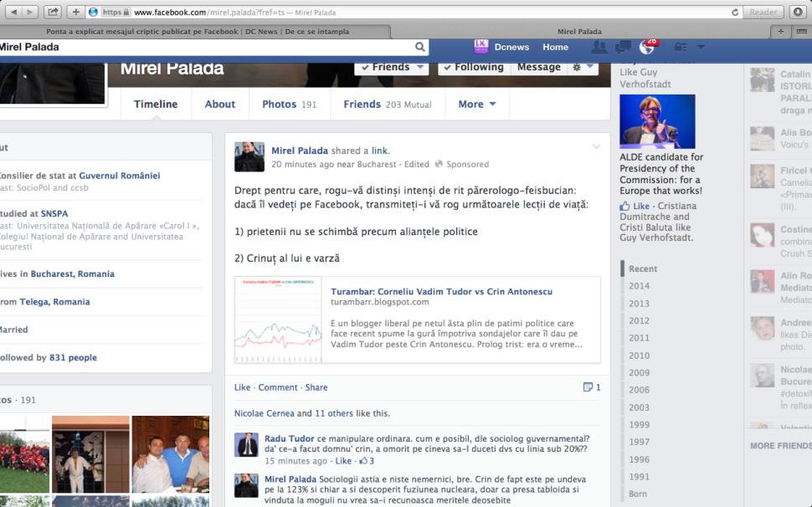Click the Message button
The width and height of the screenshot is (812, 507).
click(x=538, y=67)
